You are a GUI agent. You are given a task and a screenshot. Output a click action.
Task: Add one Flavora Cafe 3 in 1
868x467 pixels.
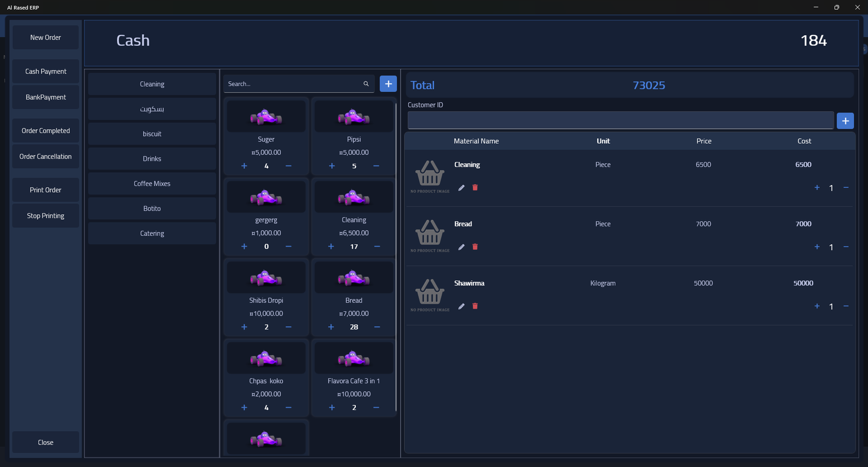click(x=332, y=408)
